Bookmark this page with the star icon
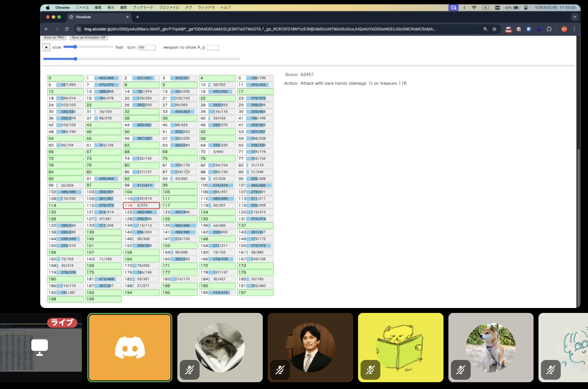 point(494,29)
